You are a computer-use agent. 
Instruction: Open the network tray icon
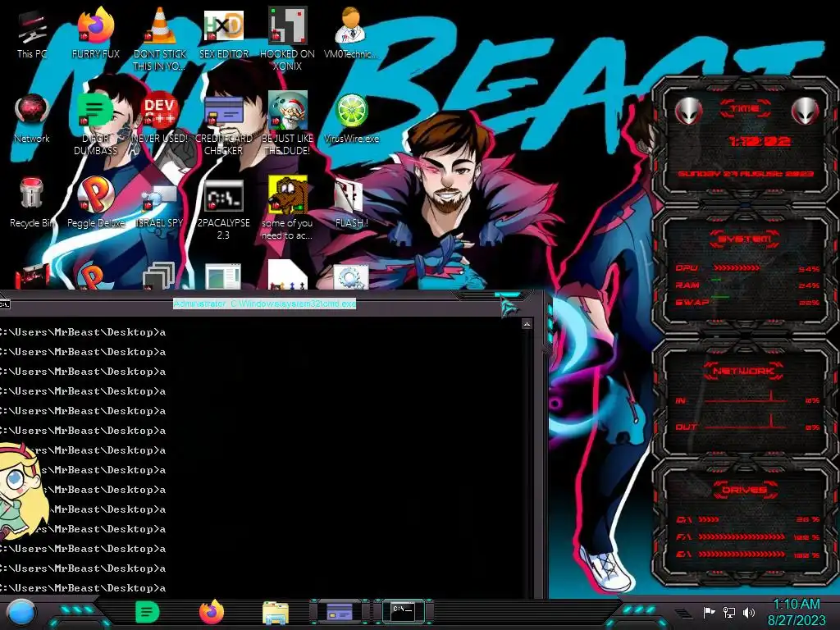tap(729, 612)
